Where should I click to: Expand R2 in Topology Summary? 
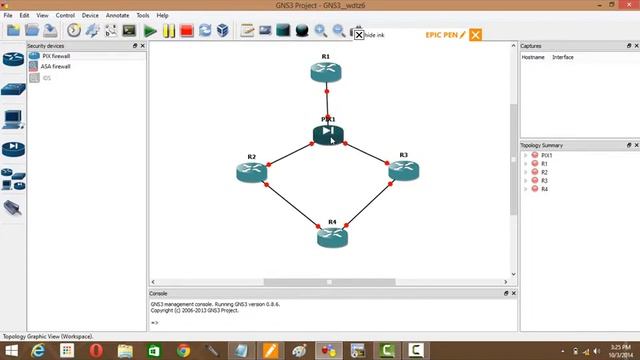pyautogui.click(x=526, y=172)
